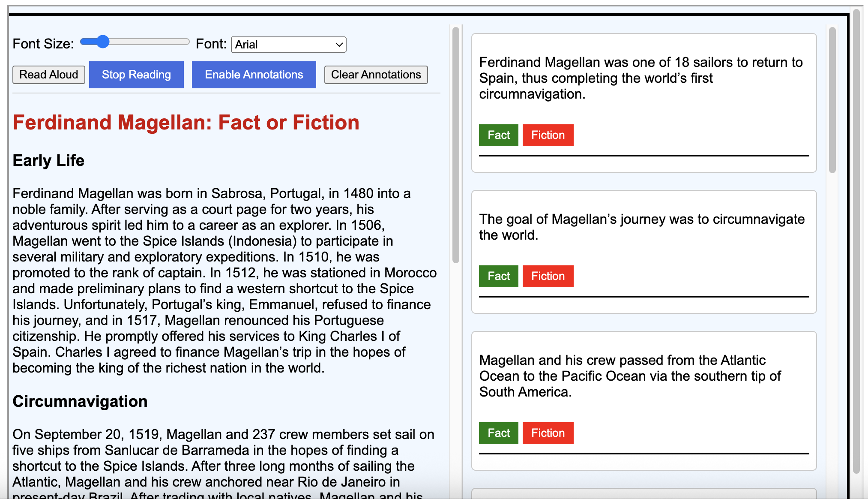Click the Font Size slider thumb

(102, 42)
